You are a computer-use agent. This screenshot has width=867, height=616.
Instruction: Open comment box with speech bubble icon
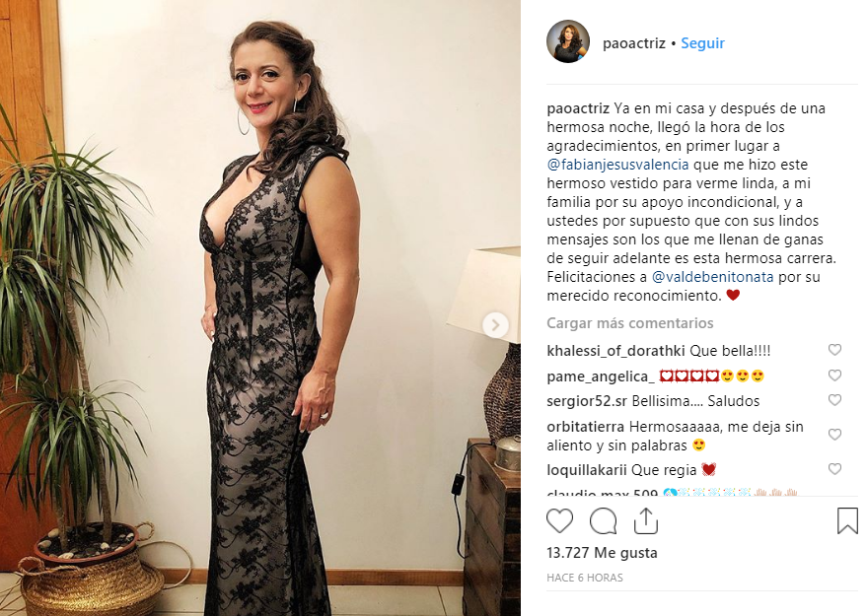click(x=603, y=521)
